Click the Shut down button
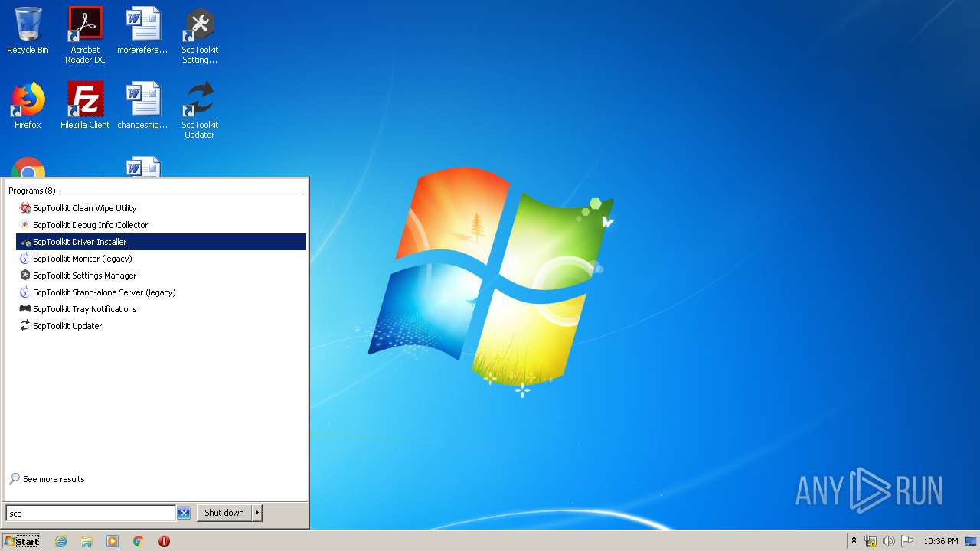Image resolution: width=980 pixels, height=551 pixels. (224, 513)
